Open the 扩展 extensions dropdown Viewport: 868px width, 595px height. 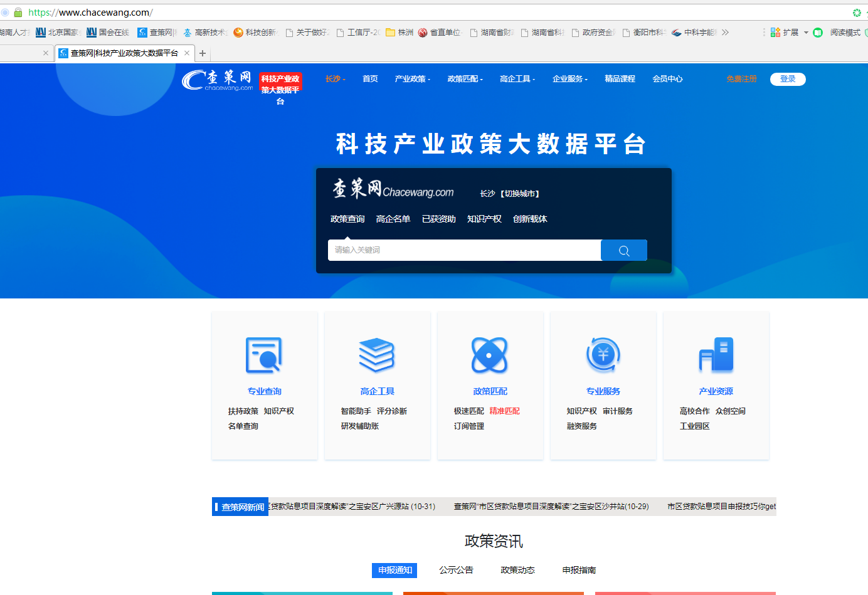(x=790, y=33)
